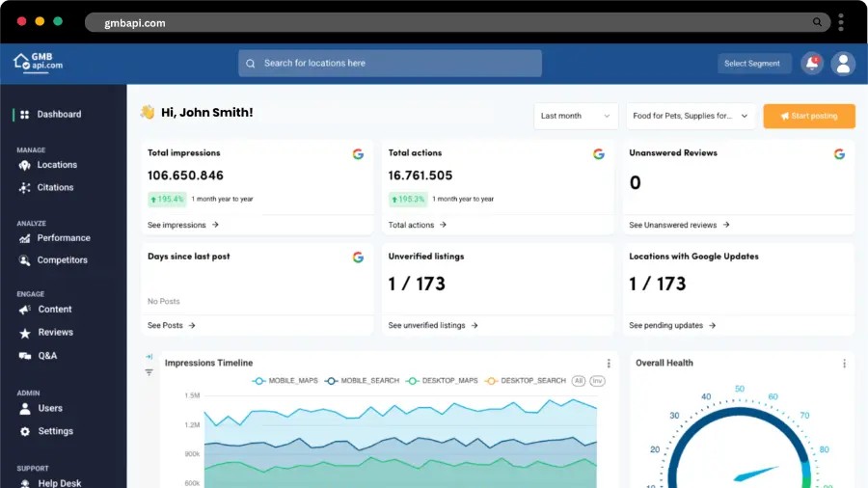Click the Help Desk headset icon
This screenshot has height=488, width=868.
tap(25, 483)
